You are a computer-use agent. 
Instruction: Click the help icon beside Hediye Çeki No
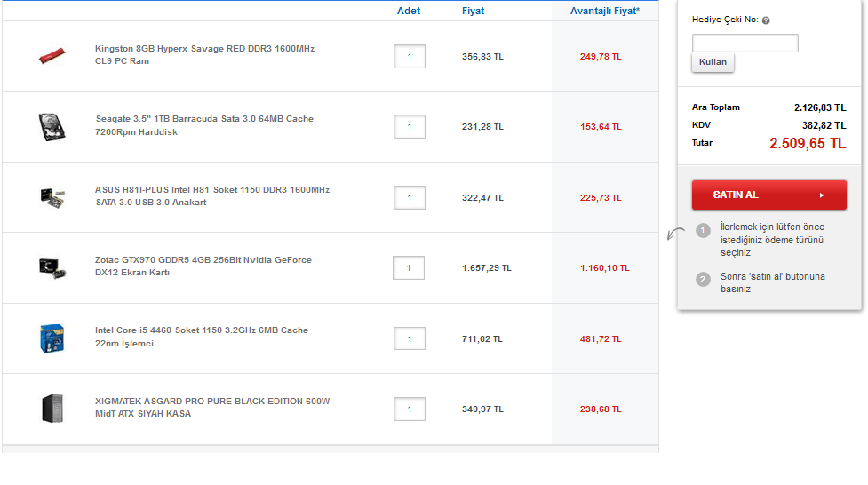pyautogui.click(x=766, y=20)
